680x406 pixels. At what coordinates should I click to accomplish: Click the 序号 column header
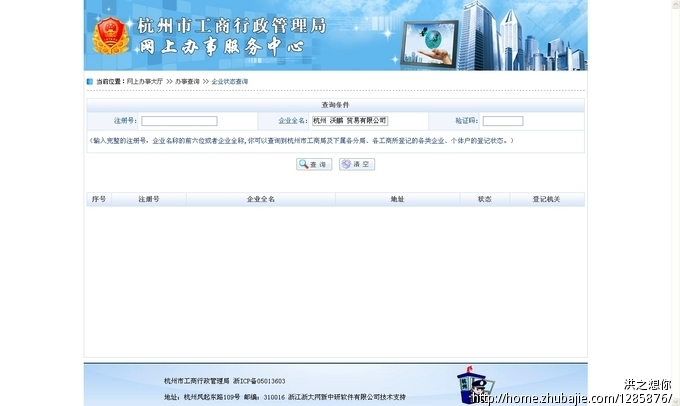[x=99, y=199]
